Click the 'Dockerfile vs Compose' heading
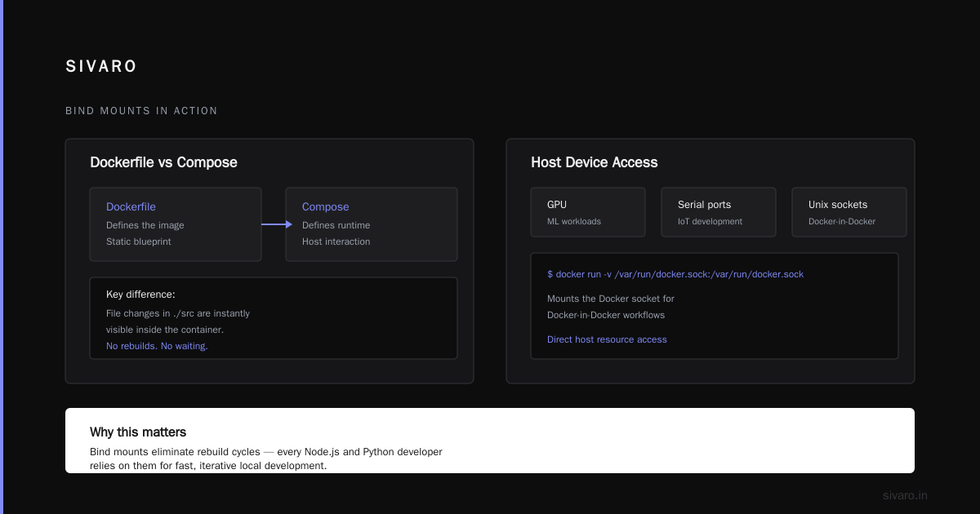The height and width of the screenshot is (514, 980). pos(163,162)
